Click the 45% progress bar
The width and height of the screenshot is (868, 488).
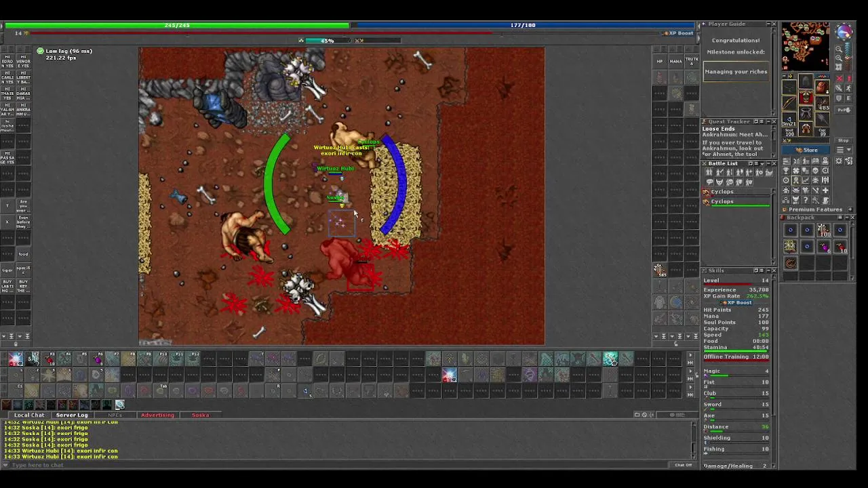click(x=328, y=41)
